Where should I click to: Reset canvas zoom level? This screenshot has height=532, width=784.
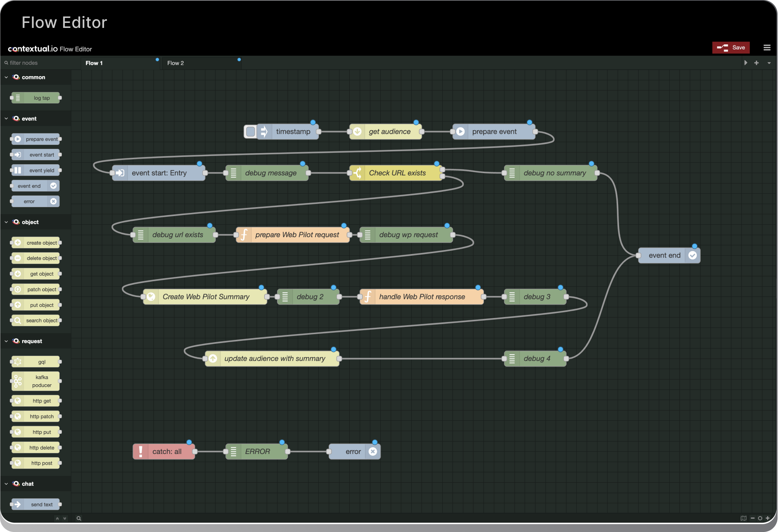tap(760, 518)
